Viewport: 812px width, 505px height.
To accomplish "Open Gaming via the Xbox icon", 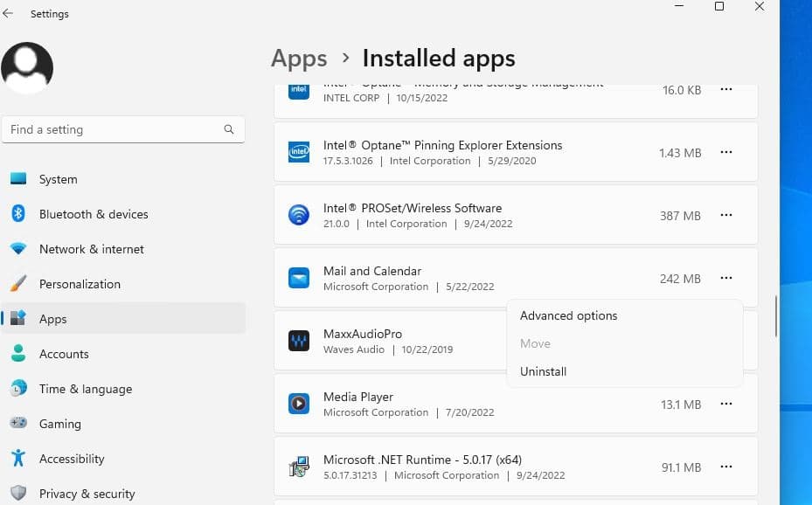I will 19,424.
